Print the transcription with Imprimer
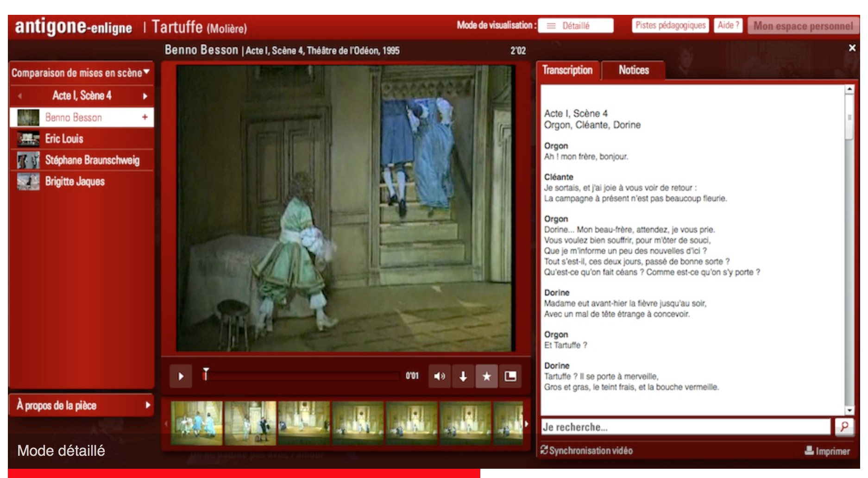 click(x=827, y=451)
